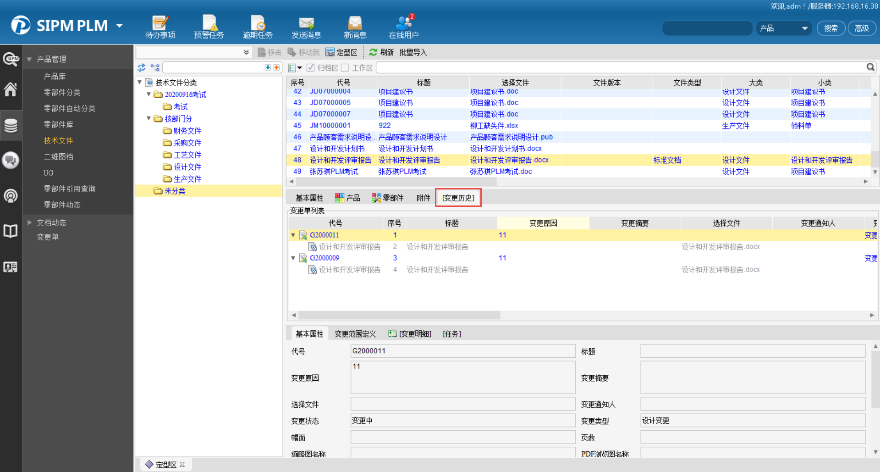This screenshot has width=880, height=472.
Task: Click the home icon in left sidebar
Action: 11,90
